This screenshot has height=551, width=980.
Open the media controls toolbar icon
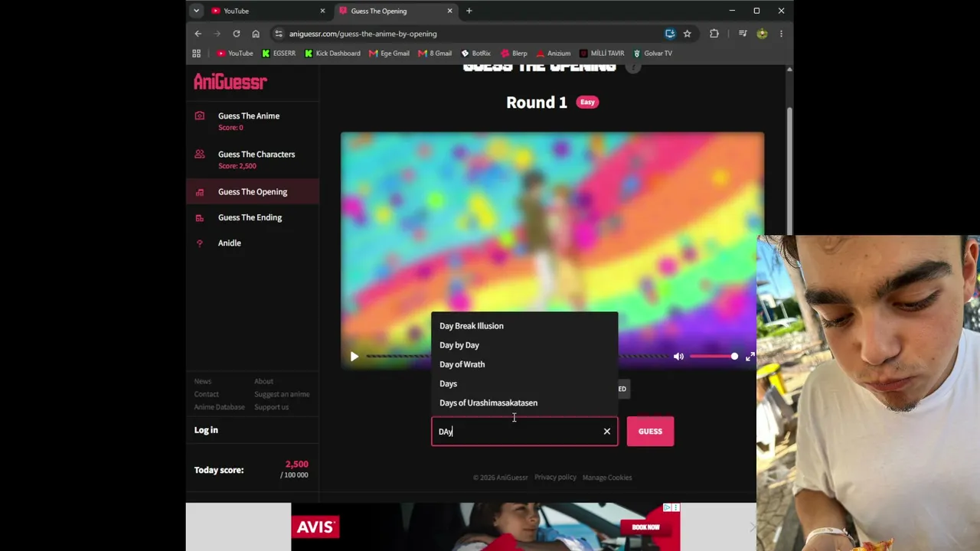[743, 34]
